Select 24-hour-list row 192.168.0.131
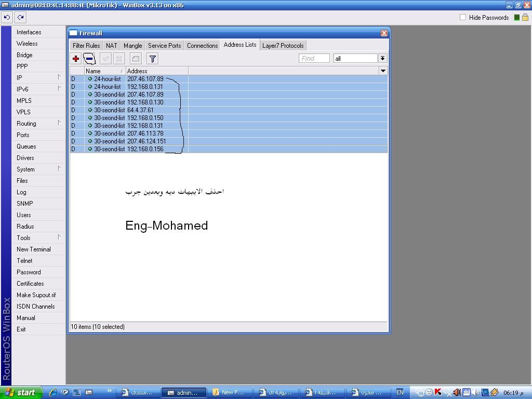Image resolution: width=532 pixels, height=399 pixels. (229, 87)
